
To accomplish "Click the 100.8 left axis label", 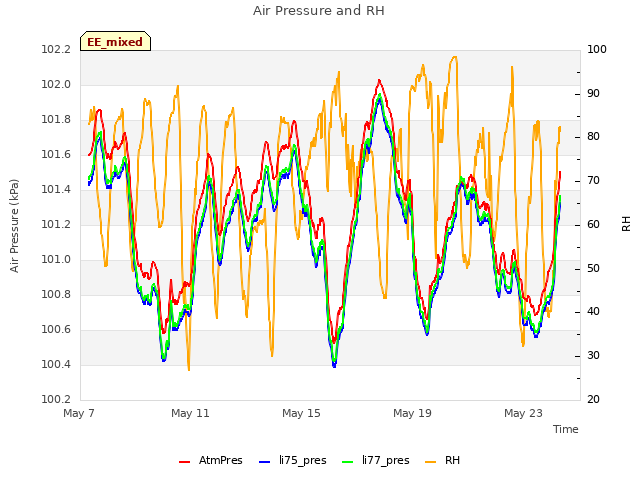I will pyautogui.click(x=56, y=295).
